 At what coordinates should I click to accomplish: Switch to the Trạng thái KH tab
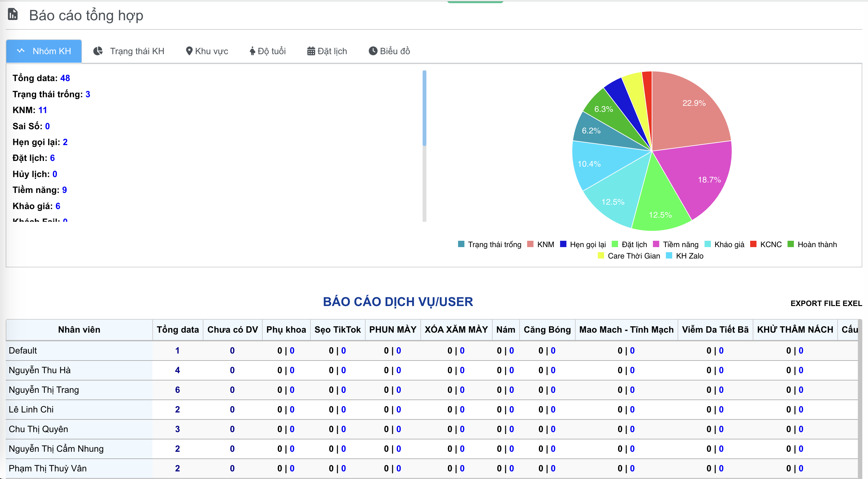129,51
